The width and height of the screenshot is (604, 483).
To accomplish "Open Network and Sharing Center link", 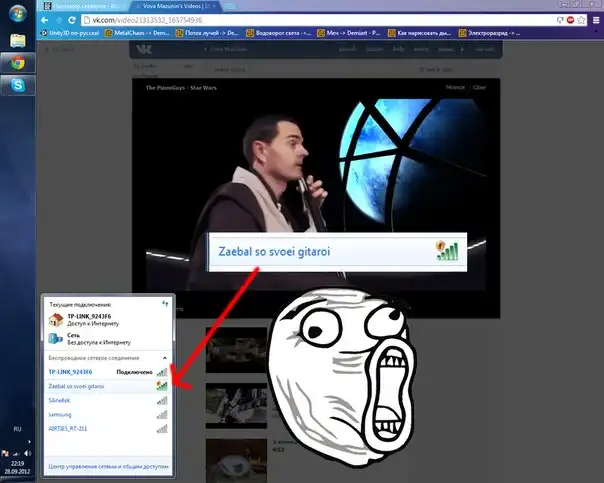I will pos(106,467).
